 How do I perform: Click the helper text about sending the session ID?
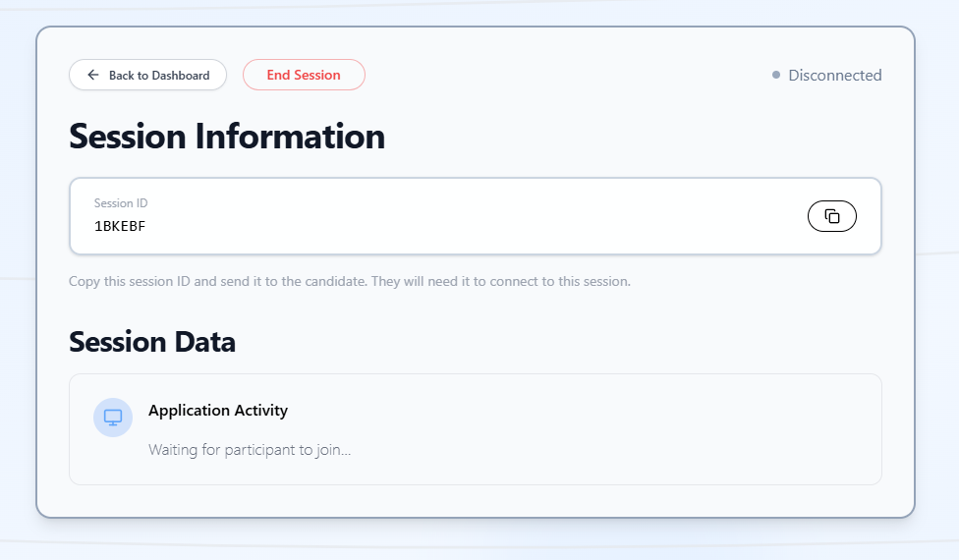pyautogui.click(x=349, y=281)
